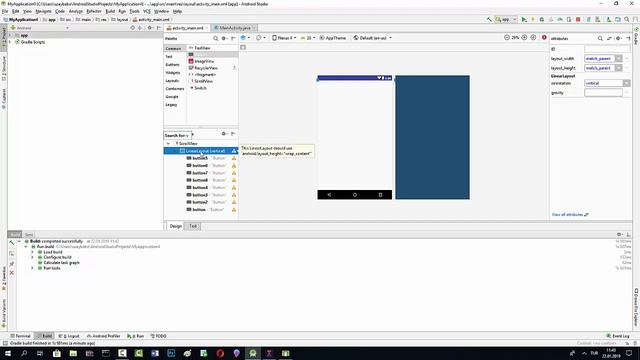
Task: Open the orientation vertical dropdown arrow
Action: click(626, 83)
